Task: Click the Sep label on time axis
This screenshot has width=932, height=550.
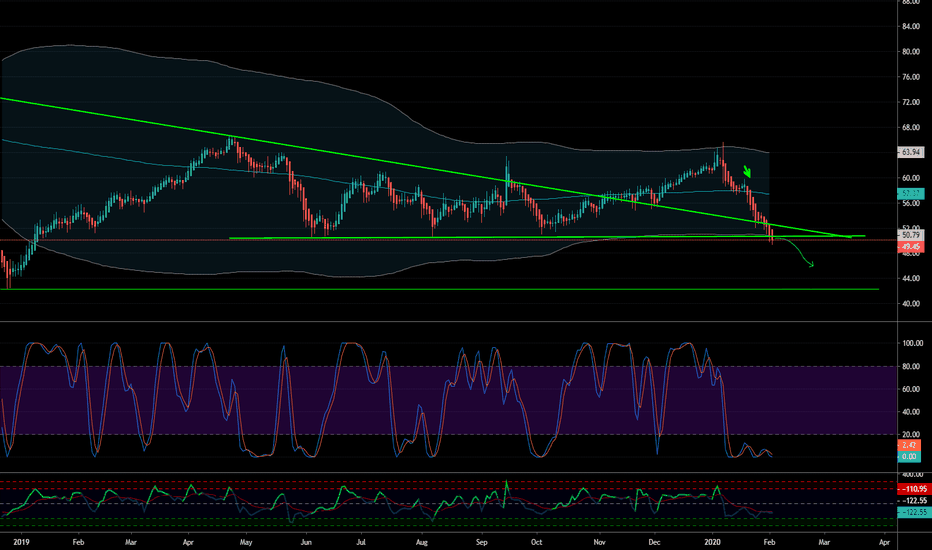Action: coord(481,542)
